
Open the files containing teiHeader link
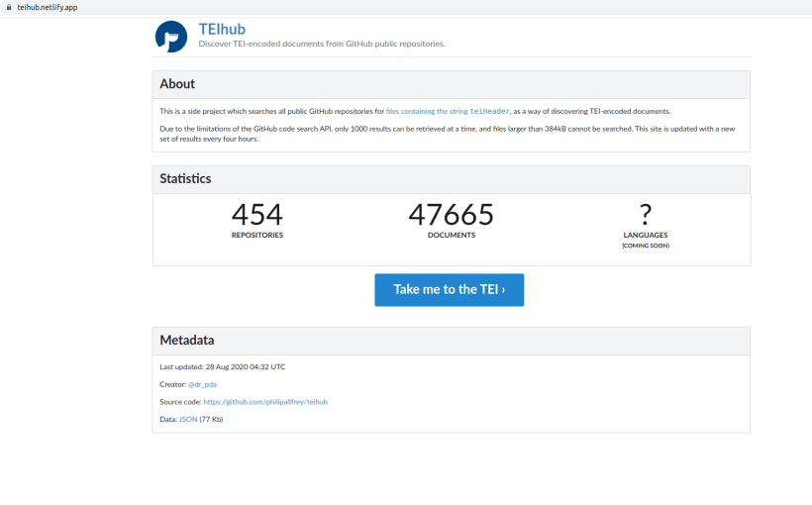pos(449,111)
